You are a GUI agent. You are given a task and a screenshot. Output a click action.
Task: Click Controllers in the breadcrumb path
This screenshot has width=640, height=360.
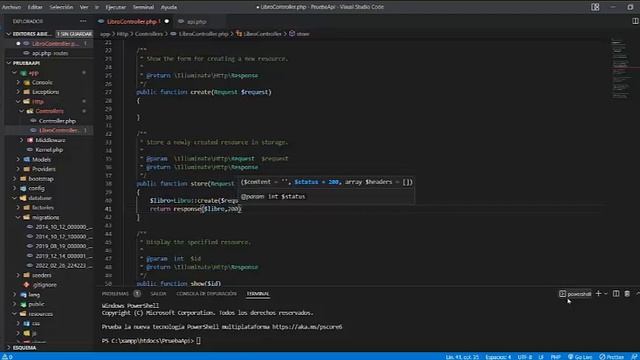(x=149, y=34)
